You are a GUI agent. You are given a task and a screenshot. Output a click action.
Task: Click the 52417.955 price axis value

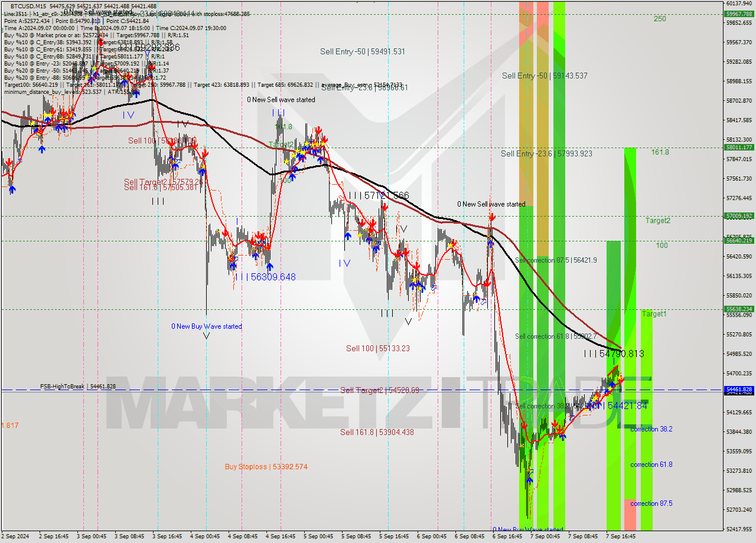pyautogui.click(x=739, y=529)
